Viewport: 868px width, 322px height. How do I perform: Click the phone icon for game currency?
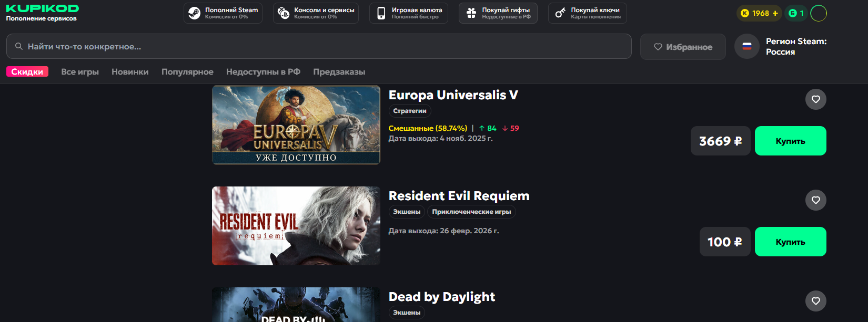pos(381,13)
